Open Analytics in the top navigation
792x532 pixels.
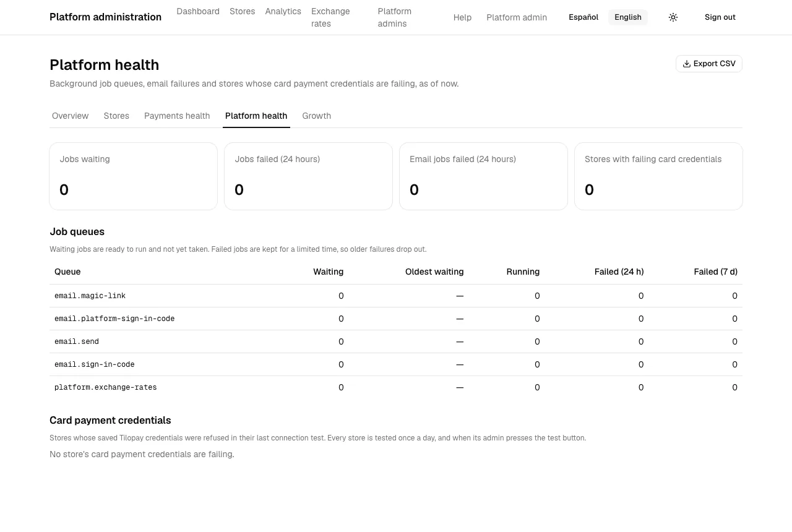pos(283,11)
